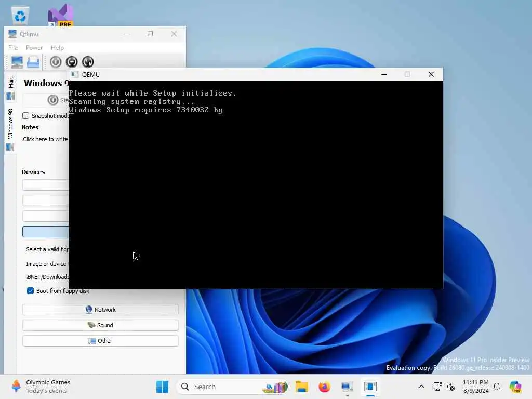Open the File menu in QtEmu
The width and height of the screenshot is (532, 399).
(13, 48)
